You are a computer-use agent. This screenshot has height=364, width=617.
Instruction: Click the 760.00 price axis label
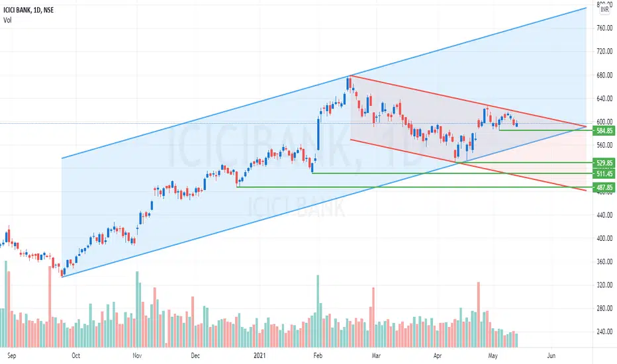(x=604, y=28)
